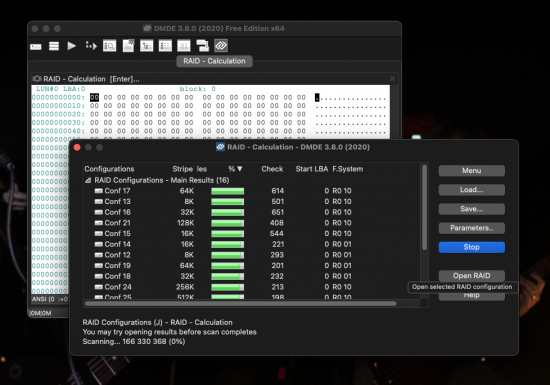Click the Conf 15 drive icon

99,234
